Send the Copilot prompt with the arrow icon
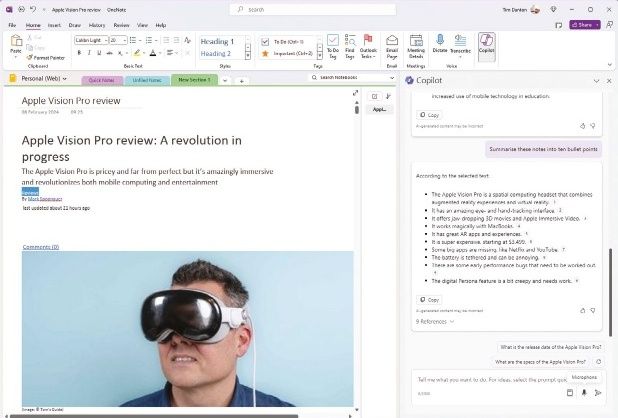Viewport: 618px width, 418px height. (x=598, y=393)
